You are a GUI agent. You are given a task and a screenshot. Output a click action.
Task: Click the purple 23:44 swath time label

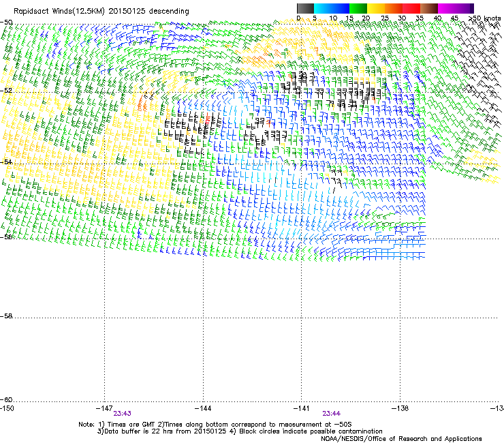coord(332,414)
